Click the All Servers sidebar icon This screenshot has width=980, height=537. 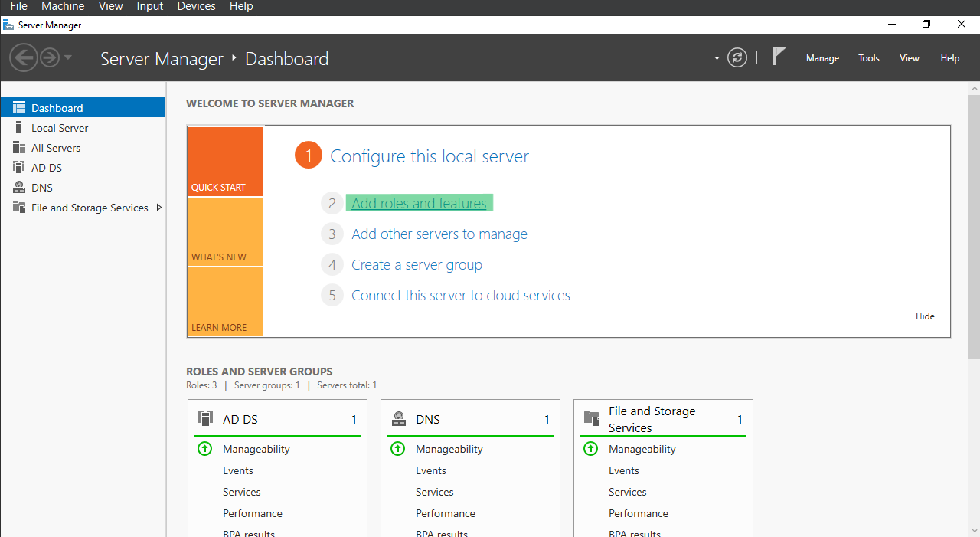pos(19,148)
